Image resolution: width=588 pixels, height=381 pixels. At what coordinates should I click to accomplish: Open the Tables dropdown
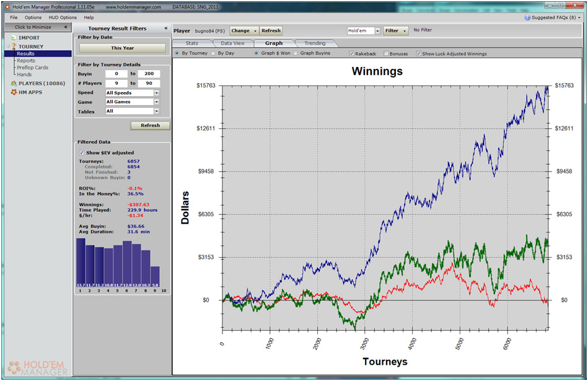tap(156, 111)
